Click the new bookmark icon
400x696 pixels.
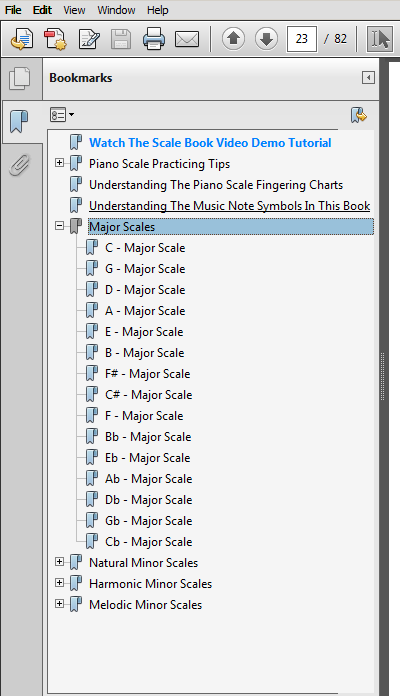pos(359,115)
